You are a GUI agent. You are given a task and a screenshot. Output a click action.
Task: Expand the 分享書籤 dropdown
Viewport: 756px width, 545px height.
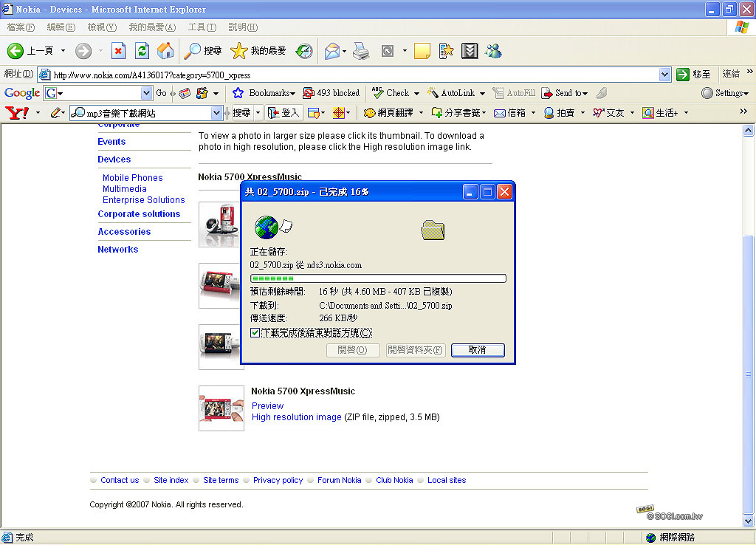[x=484, y=113]
